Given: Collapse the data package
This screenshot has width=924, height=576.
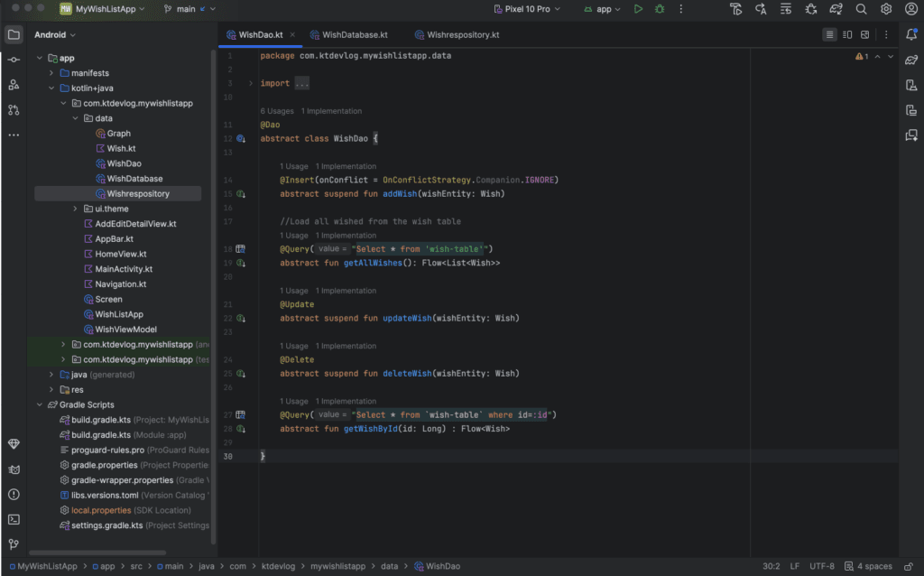Looking at the screenshot, I should (76, 118).
